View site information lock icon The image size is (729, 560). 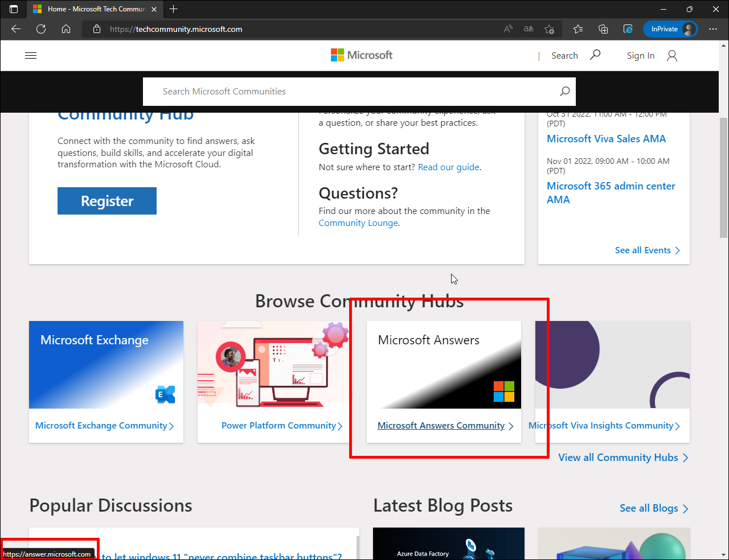[x=97, y=29]
